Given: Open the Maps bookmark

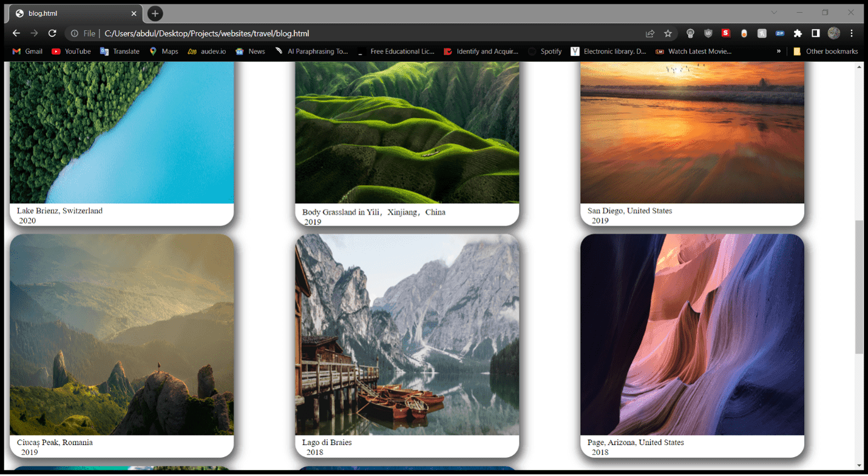Looking at the screenshot, I should (x=164, y=52).
